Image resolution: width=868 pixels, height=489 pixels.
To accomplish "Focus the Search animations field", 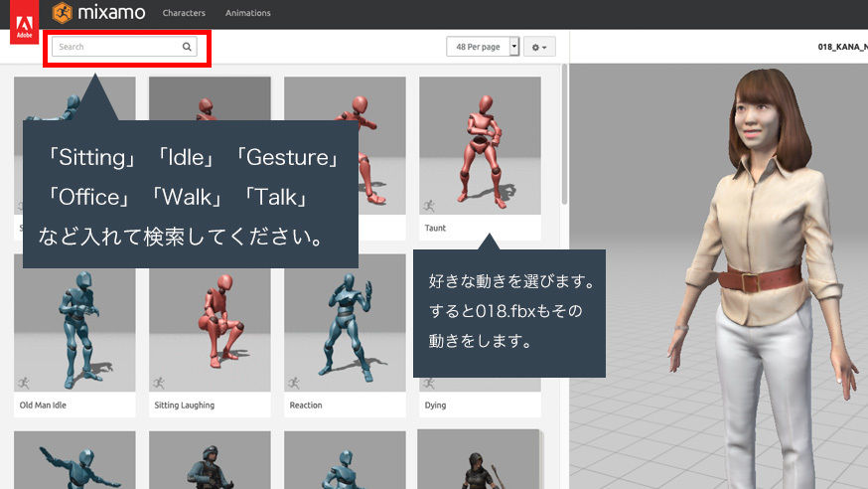I will coord(124,47).
